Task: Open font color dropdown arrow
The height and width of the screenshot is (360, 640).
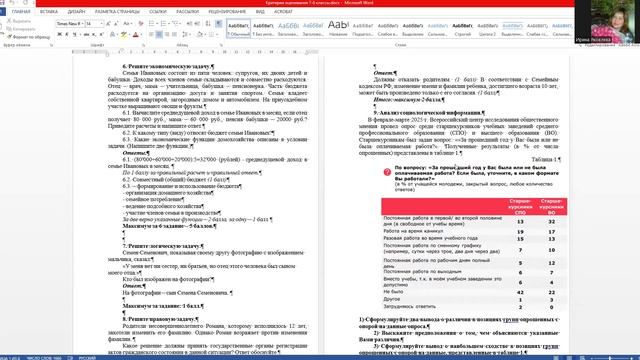Action: tap(142, 34)
